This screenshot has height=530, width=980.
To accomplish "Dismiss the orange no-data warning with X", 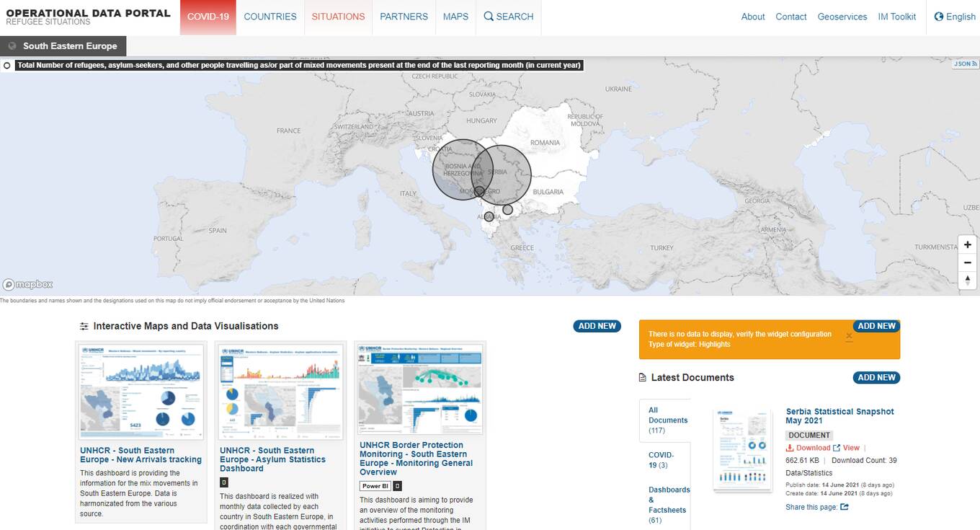I will [x=849, y=336].
